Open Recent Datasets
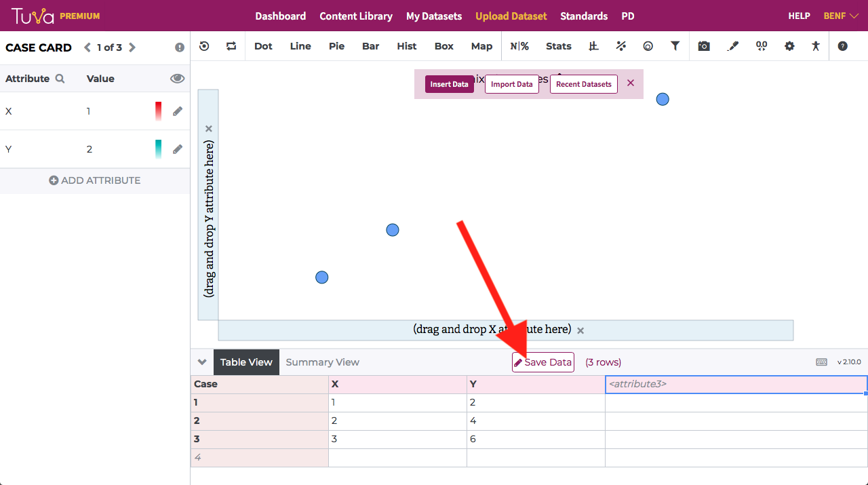Screen dimensions: 868x485 click(584, 84)
